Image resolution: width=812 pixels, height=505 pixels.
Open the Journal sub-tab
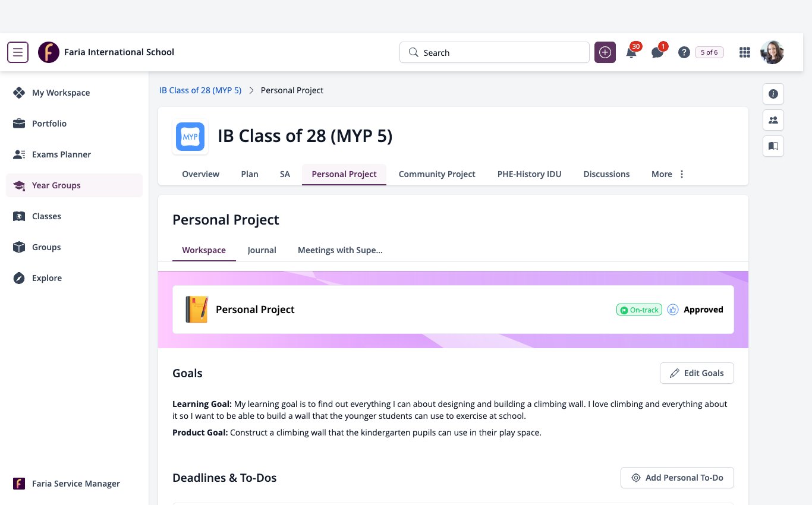click(262, 250)
